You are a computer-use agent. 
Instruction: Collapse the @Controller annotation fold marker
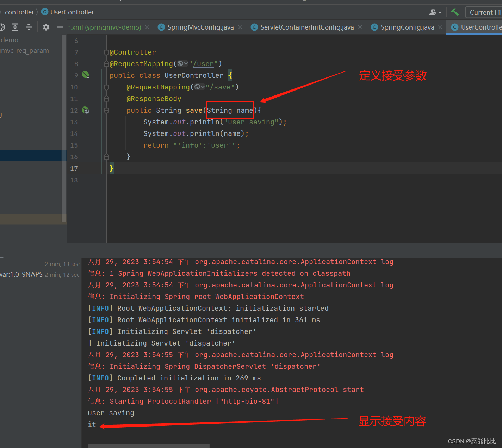[x=106, y=52]
